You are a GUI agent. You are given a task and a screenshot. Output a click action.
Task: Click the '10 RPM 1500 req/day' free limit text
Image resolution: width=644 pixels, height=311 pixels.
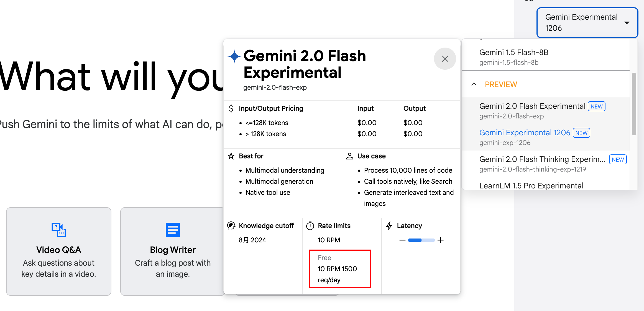(337, 274)
